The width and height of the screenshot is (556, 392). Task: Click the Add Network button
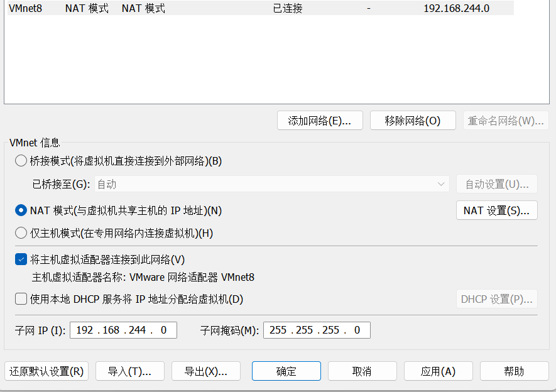point(320,121)
